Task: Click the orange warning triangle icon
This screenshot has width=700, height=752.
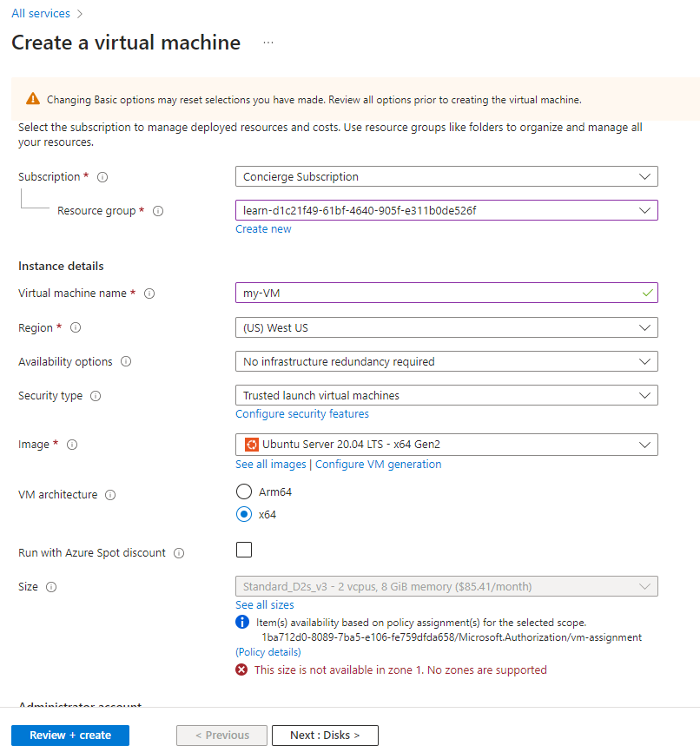Action: (33, 99)
